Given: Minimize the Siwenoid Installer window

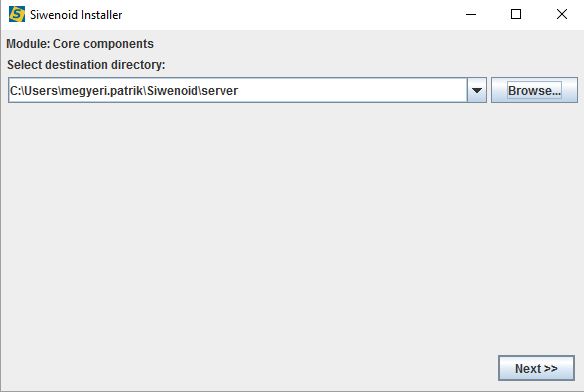Looking at the screenshot, I should tap(471, 15).
